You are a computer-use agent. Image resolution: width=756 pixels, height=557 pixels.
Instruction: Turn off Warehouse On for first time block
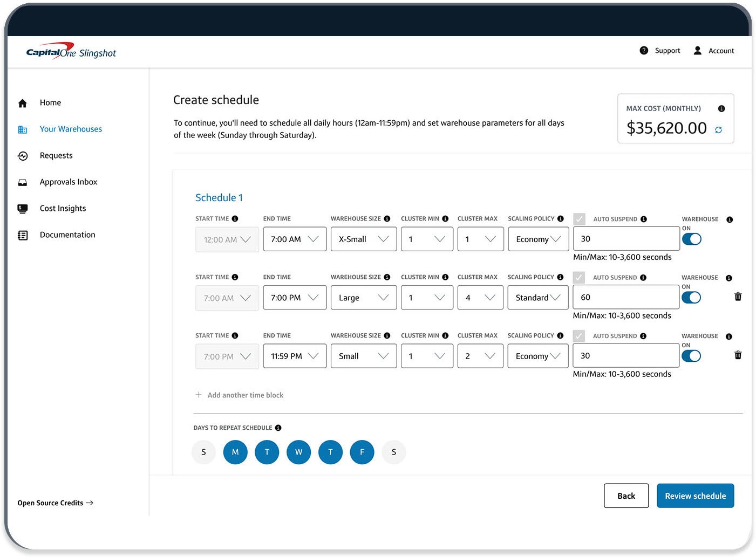tap(692, 239)
